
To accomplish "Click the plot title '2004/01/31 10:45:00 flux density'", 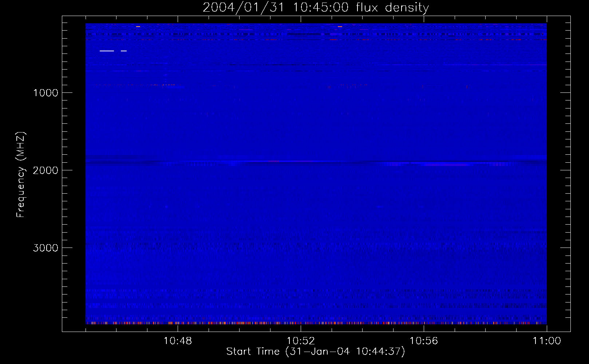I will (x=316, y=8).
